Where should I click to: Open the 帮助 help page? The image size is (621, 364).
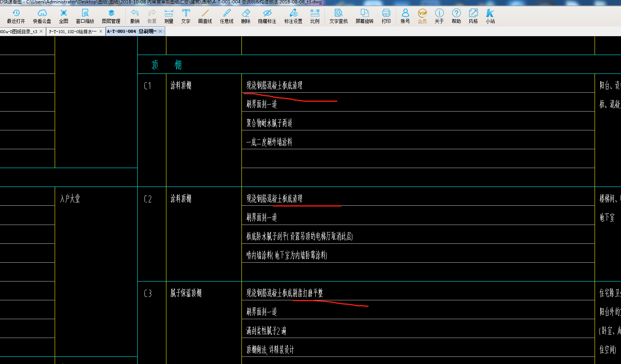tap(456, 17)
